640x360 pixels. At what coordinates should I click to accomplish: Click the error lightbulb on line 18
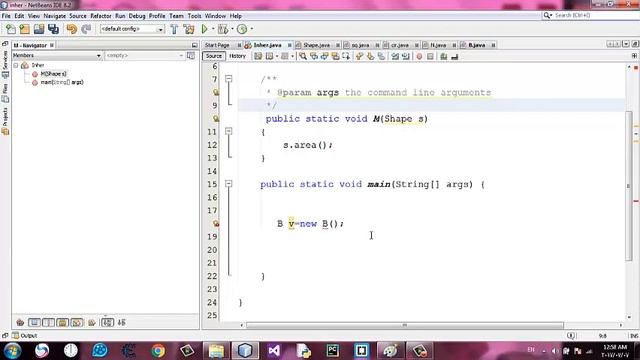click(216, 223)
